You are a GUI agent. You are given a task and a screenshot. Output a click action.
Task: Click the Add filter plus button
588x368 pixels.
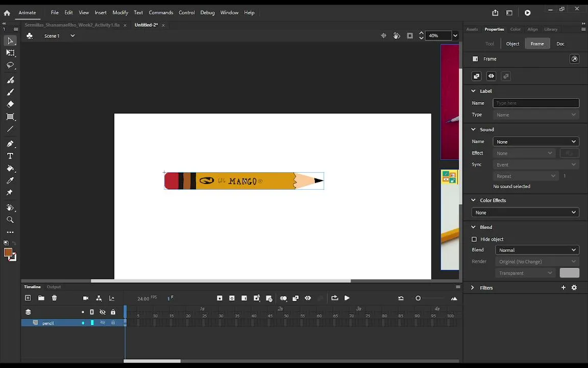click(563, 288)
